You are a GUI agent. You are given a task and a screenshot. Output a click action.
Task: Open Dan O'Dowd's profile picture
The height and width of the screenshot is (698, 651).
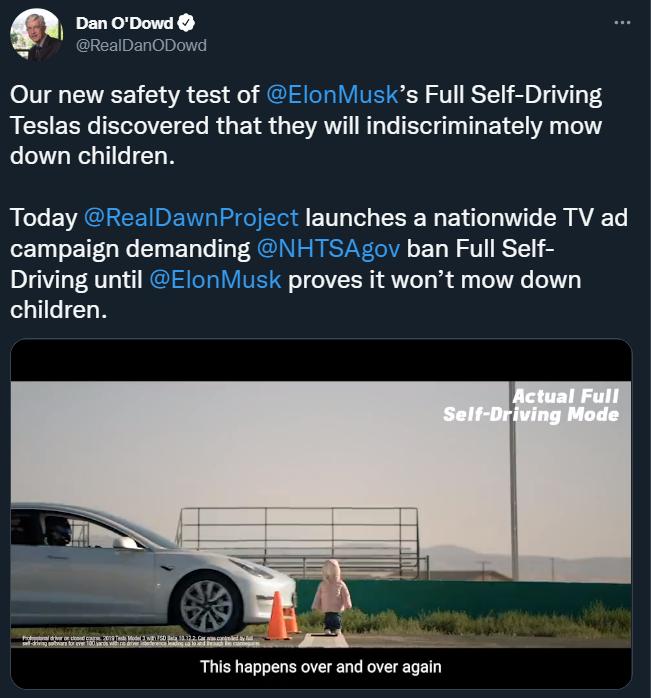37,35
